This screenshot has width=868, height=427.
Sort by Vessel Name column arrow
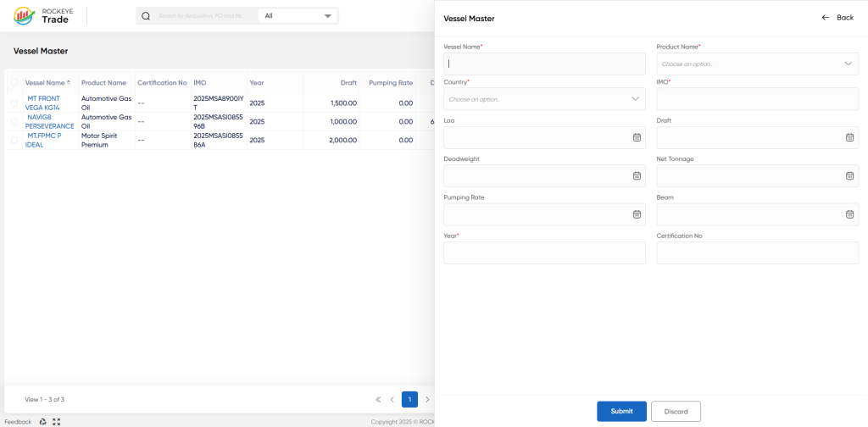[x=69, y=82]
